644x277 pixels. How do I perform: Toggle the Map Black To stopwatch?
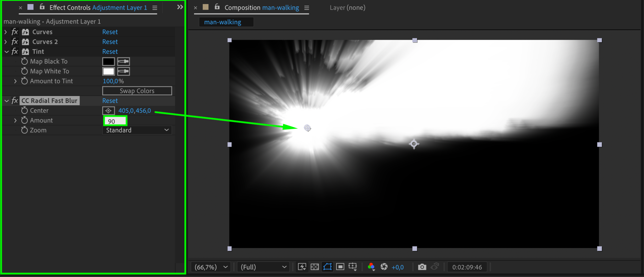25,61
